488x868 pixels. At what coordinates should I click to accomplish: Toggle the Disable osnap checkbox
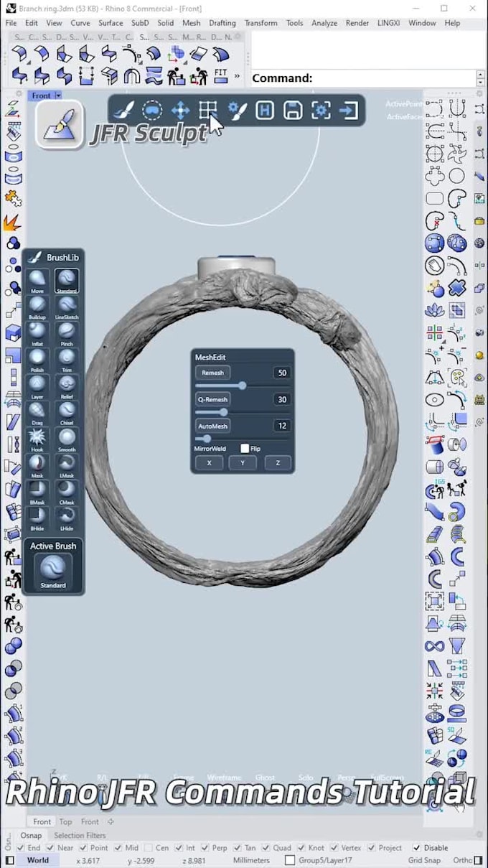coord(416,848)
